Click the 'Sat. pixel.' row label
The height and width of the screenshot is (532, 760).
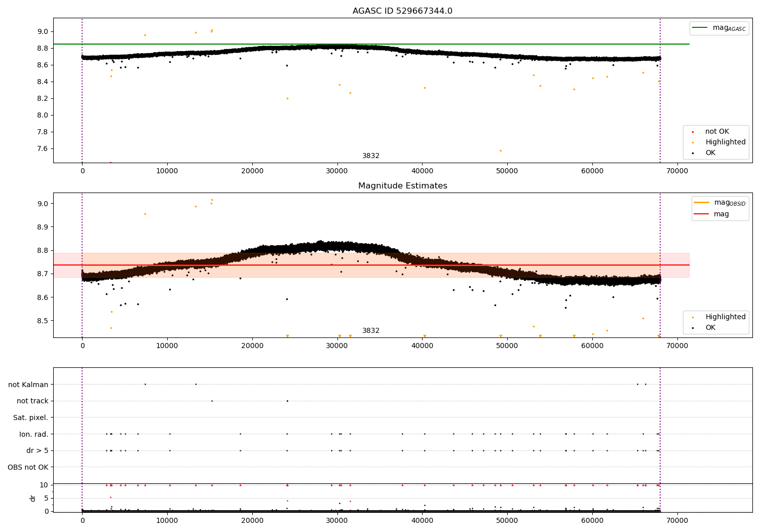click(x=31, y=417)
